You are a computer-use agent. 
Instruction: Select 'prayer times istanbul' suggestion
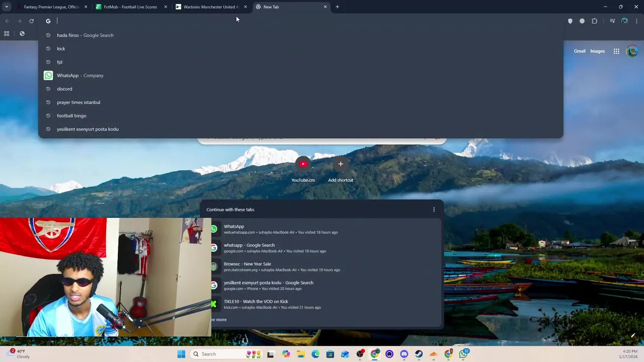click(x=301, y=102)
